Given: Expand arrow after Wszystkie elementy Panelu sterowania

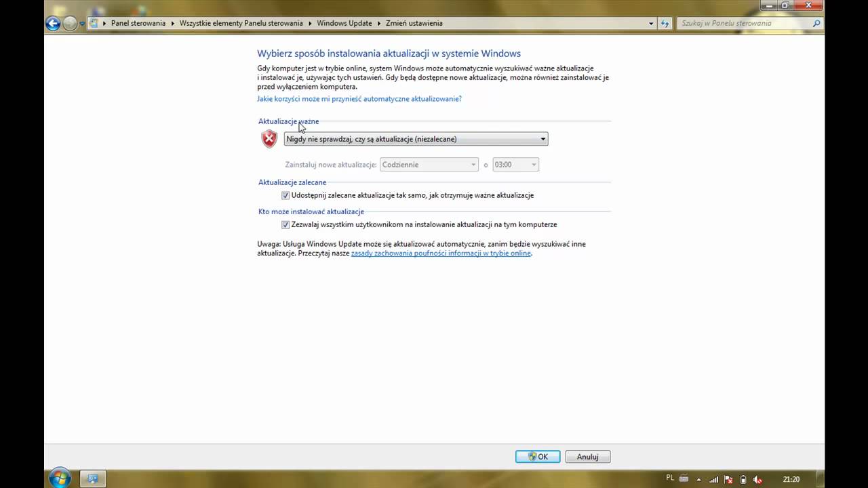Looking at the screenshot, I should 310,23.
